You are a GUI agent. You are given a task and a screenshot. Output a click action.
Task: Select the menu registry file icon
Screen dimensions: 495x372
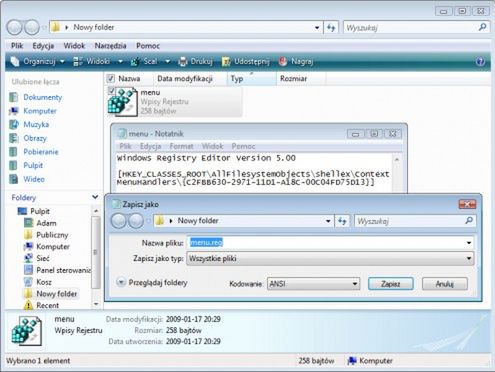(122, 102)
